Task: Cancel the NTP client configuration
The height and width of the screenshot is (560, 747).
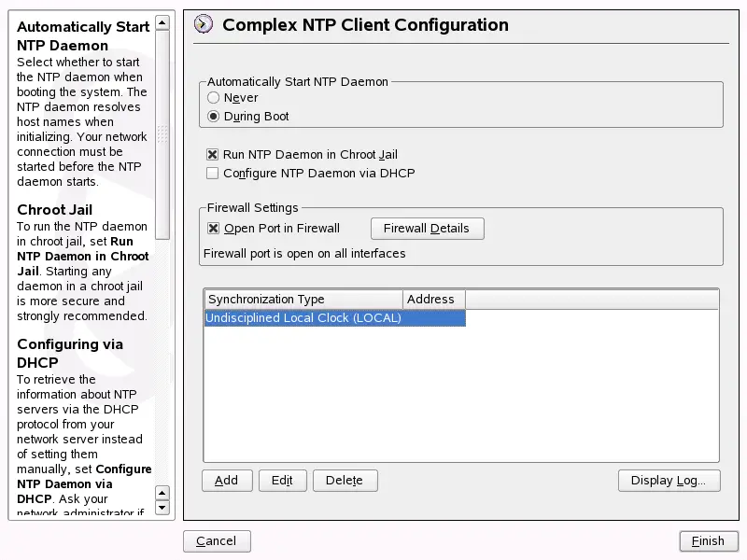Action: [216, 540]
